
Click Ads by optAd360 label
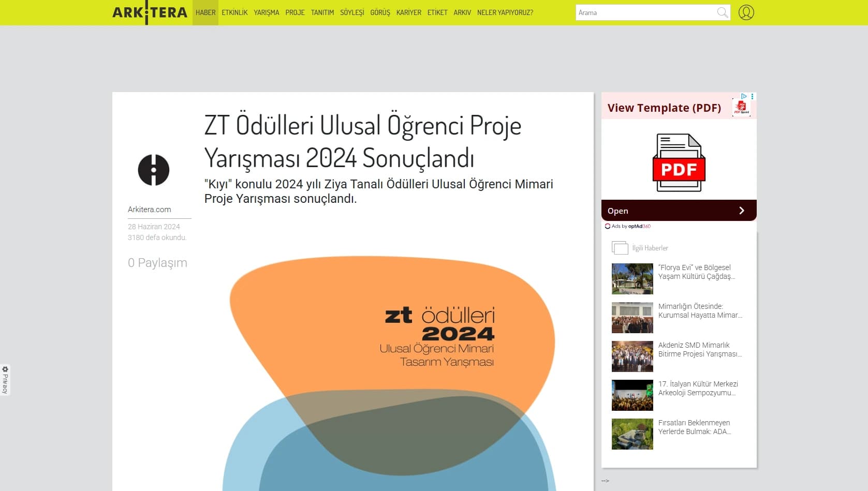pyautogui.click(x=628, y=226)
